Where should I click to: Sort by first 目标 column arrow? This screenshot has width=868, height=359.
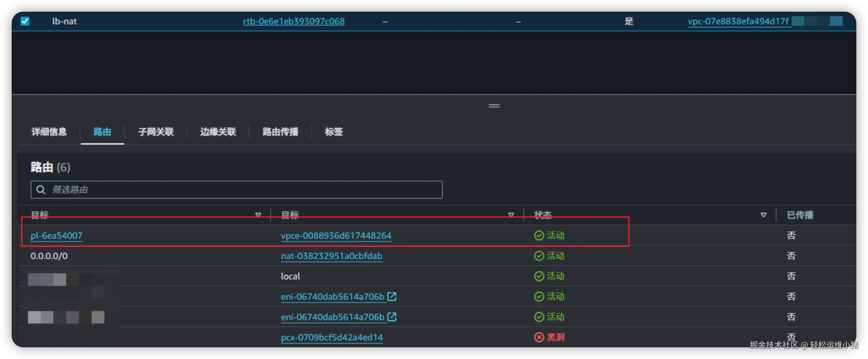click(258, 215)
